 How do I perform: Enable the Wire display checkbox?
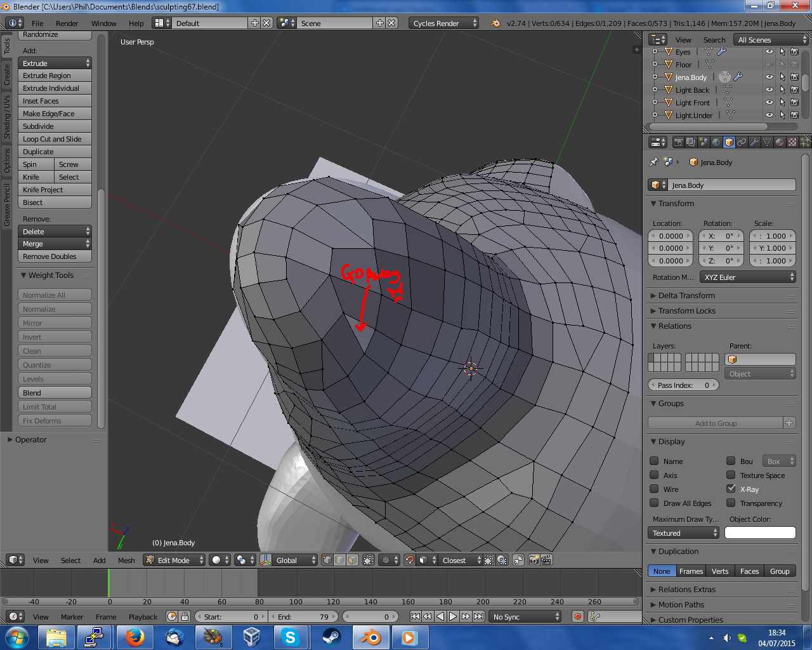point(654,489)
